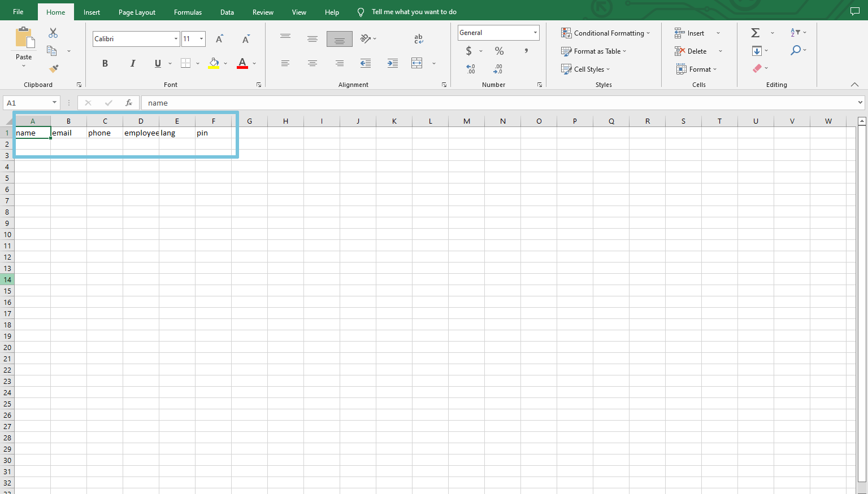Expand the Font settings dialog launcher
The width and height of the screenshot is (868, 494).
[x=259, y=84]
